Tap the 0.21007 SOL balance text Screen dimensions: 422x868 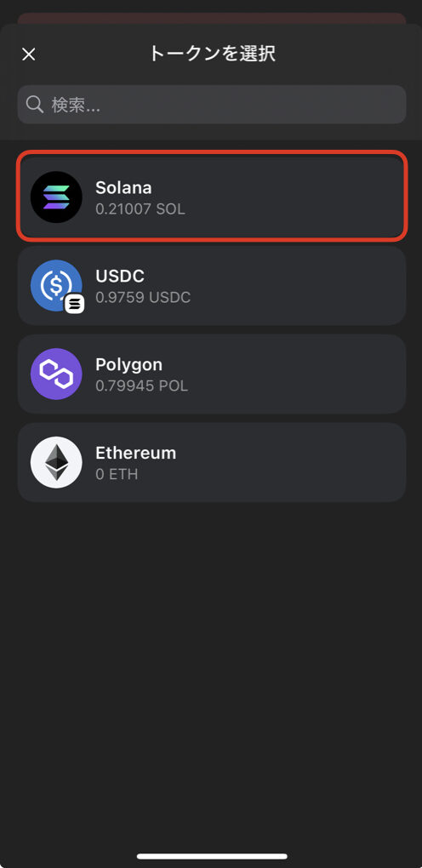pyautogui.click(x=140, y=209)
